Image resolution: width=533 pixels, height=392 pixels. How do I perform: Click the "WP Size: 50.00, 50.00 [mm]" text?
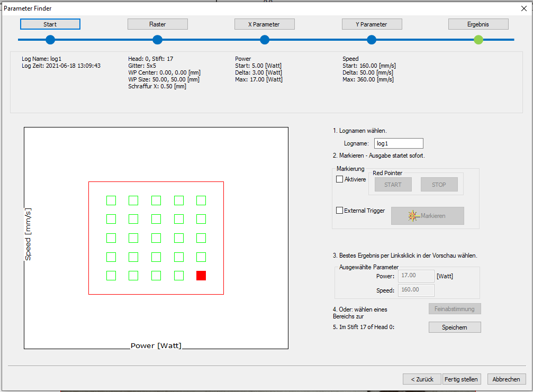click(x=164, y=79)
